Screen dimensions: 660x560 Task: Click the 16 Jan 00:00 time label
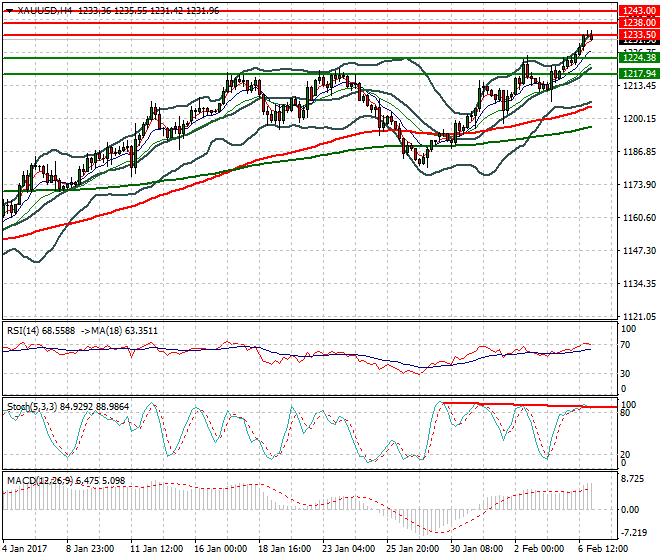point(220,549)
